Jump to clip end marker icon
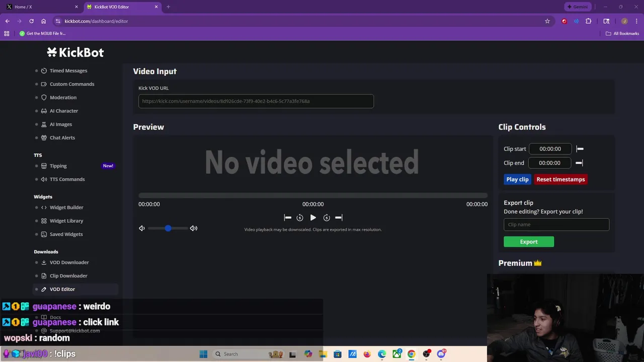This screenshot has width=644, height=362. pos(339,218)
